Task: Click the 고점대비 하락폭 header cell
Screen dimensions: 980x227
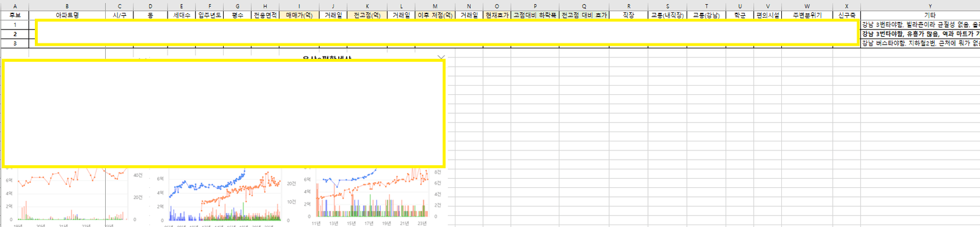Action: tap(535, 15)
